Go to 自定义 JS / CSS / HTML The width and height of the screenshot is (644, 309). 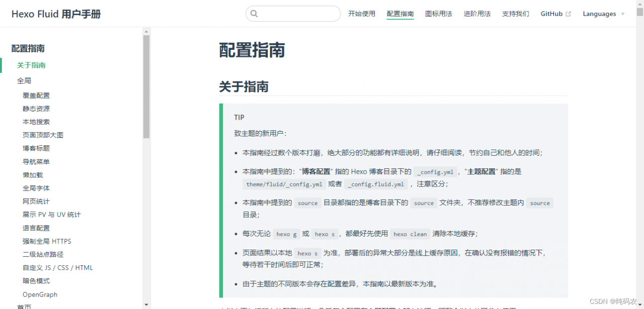[58, 268]
